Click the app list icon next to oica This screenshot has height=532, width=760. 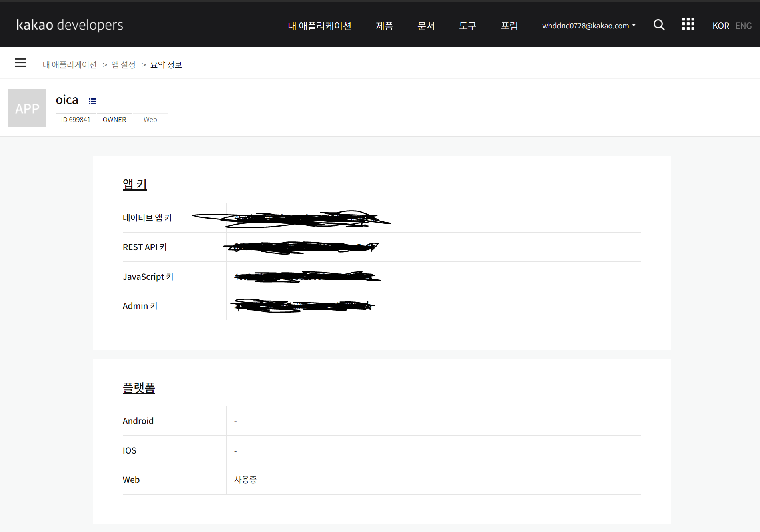(93, 101)
